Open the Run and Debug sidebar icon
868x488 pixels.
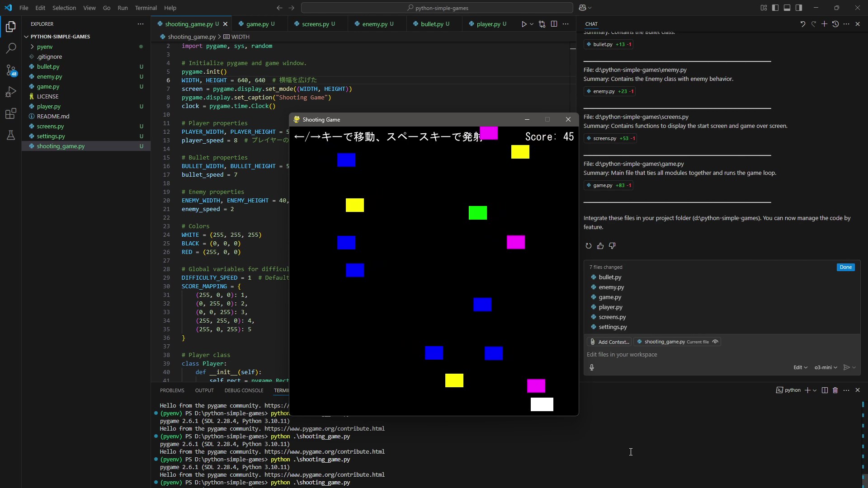click(x=10, y=92)
